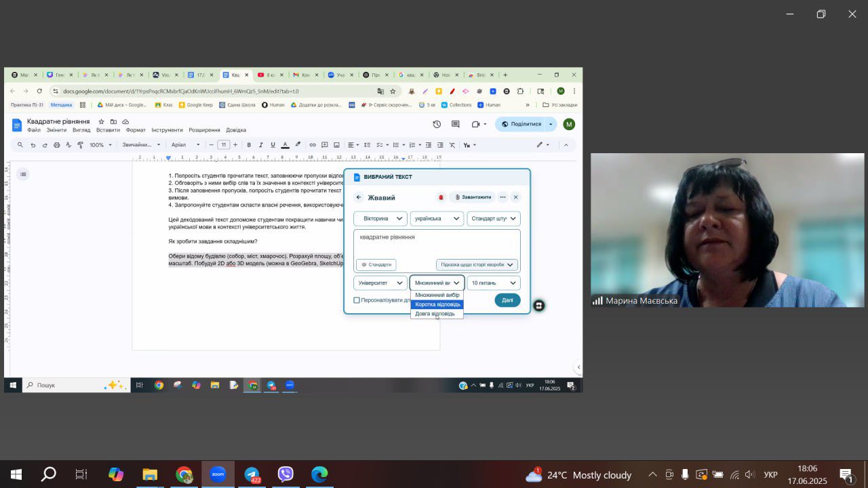Click the three-dots menu in the quiz panel
Image resolution: width=868 pixels, height=488 pixels.
(502, 197)
